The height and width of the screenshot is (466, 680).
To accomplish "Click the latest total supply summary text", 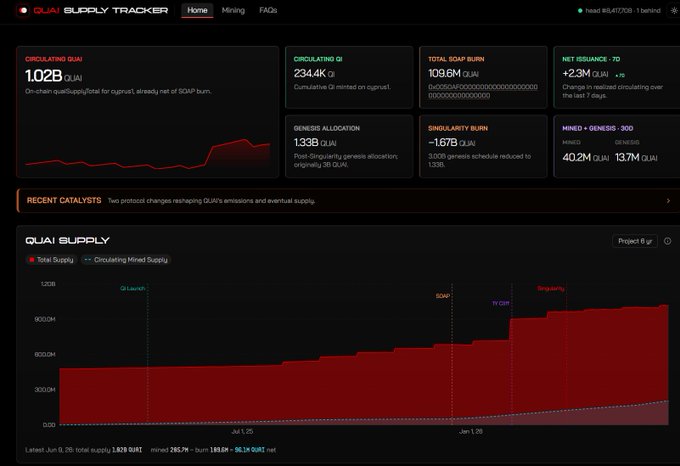I will point(83,450).
